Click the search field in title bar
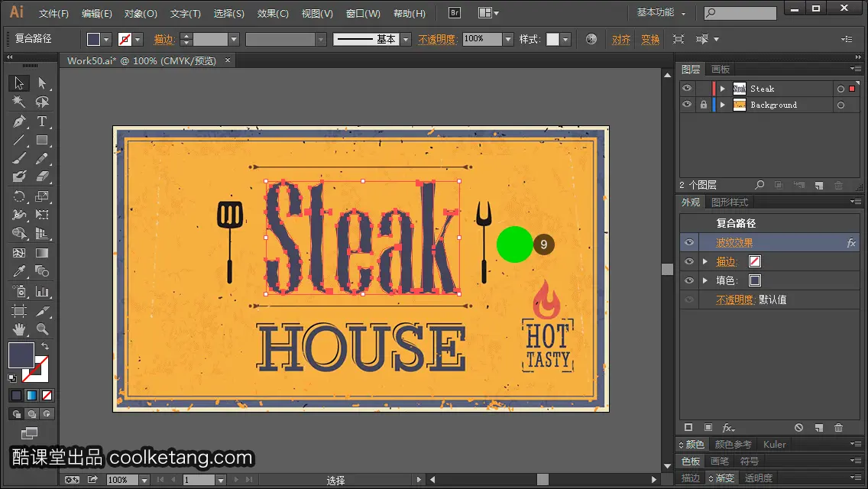The height and width of the screenshot is (489, 868). [x=740, y=12]
